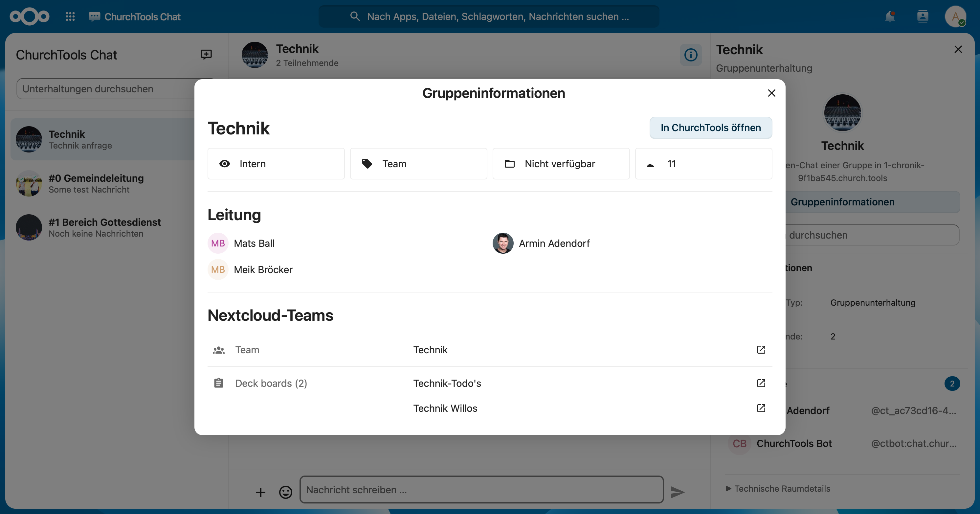980x514 pixels.
Task: Click 'In ChurchTools öffnen' button
Action: tap(711, 128)
